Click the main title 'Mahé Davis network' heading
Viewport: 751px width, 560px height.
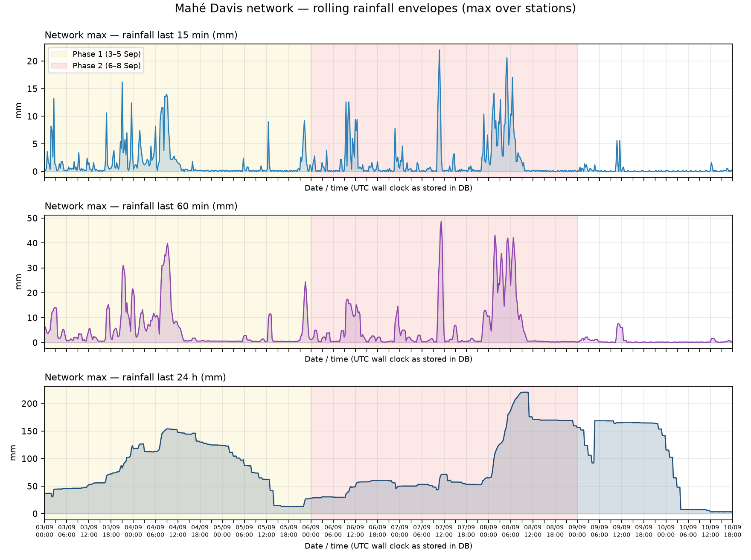375,8
